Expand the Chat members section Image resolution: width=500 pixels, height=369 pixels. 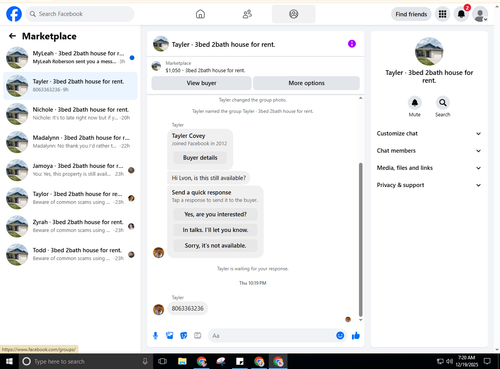point(429,151)
